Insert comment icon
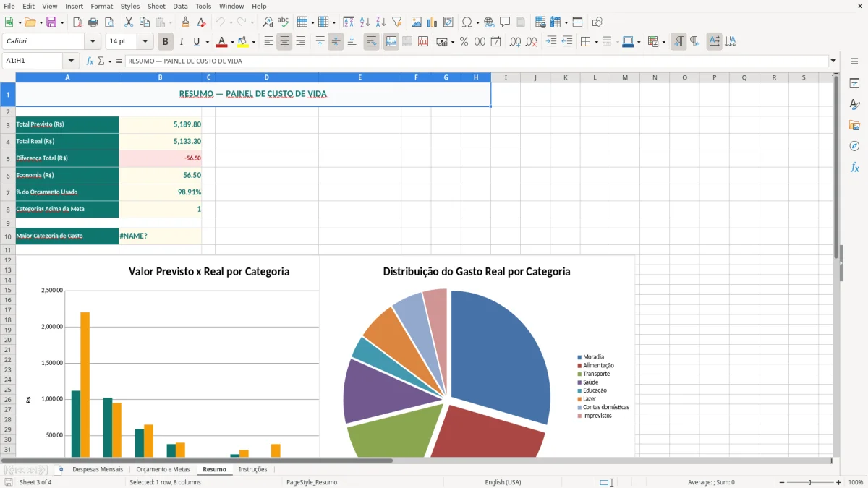 coord(505,22)
